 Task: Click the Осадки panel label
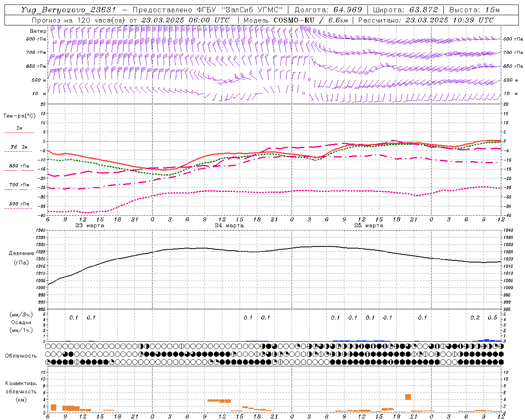click(x=21, y=322)
